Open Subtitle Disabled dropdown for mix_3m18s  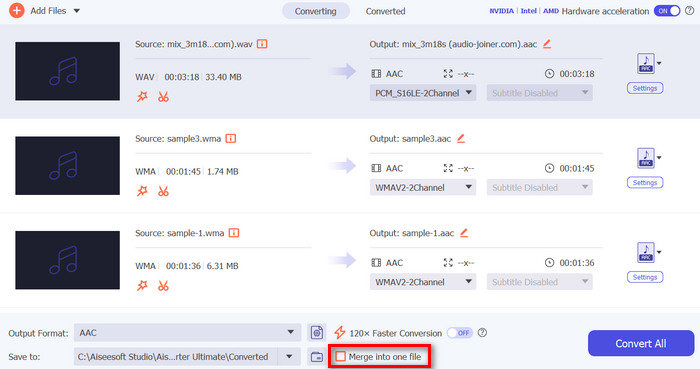540,93
